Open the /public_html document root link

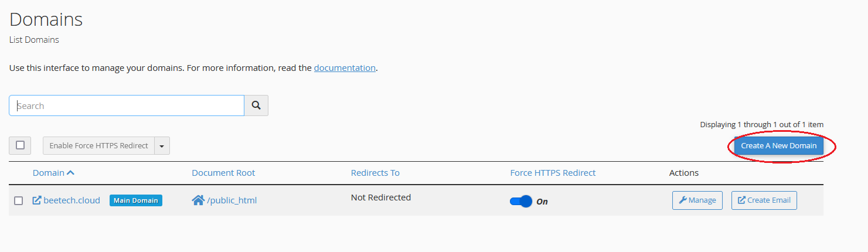point(232,200)
